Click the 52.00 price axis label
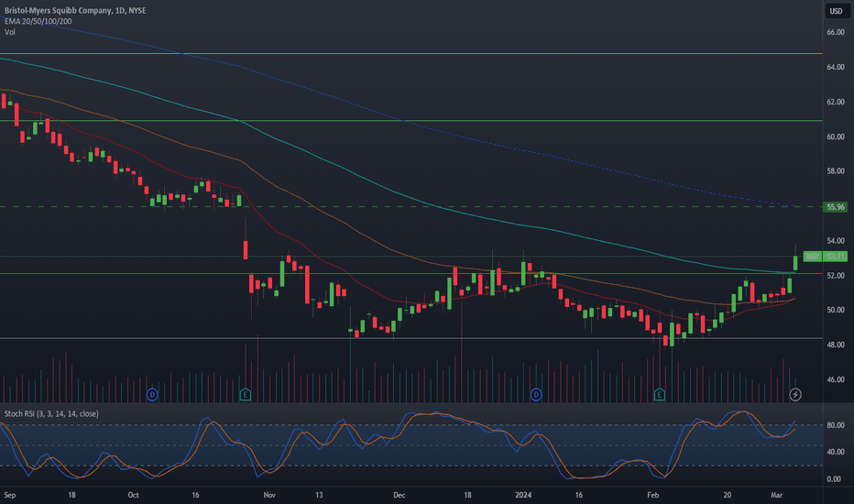Screen dimensions: 854x504 (x=836, y=276)
